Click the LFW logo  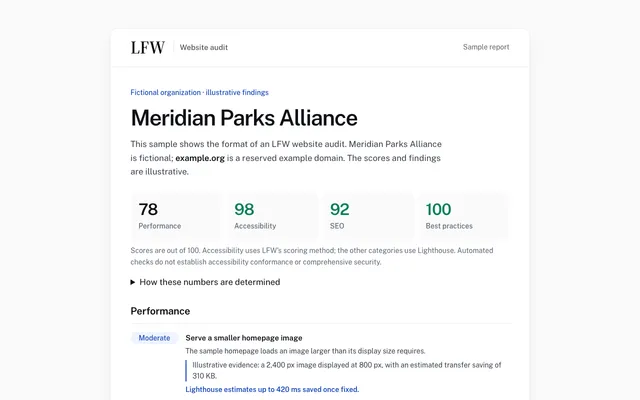(x=148, y=47)
